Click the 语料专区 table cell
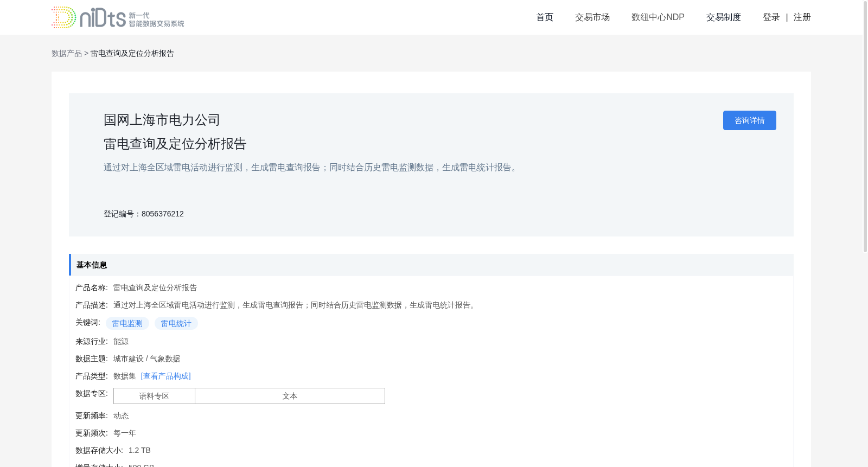868x467 pixels. [x=155, y=396]
